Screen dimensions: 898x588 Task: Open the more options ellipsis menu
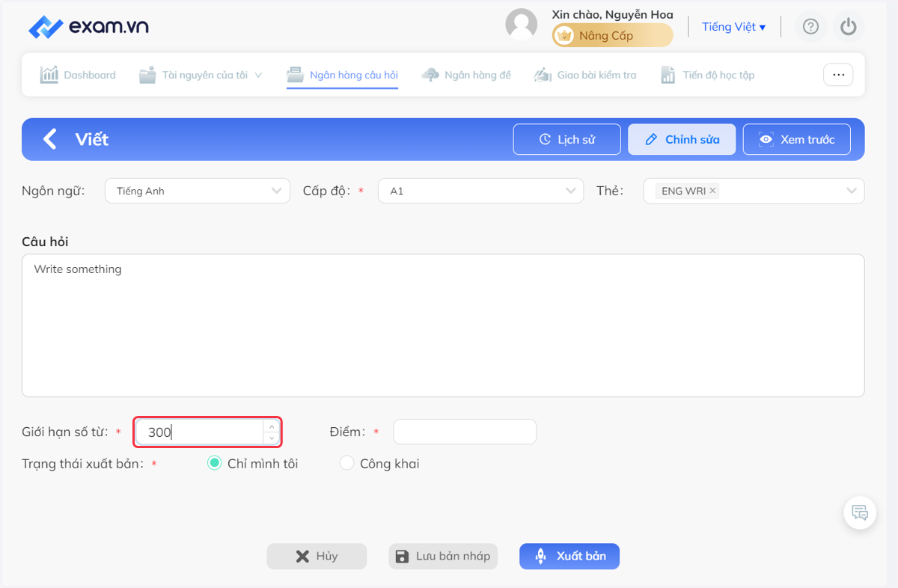838,75
